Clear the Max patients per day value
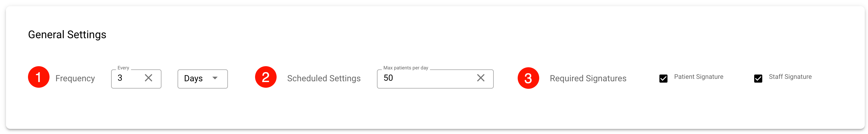868x134 pixels. [481, 78]
